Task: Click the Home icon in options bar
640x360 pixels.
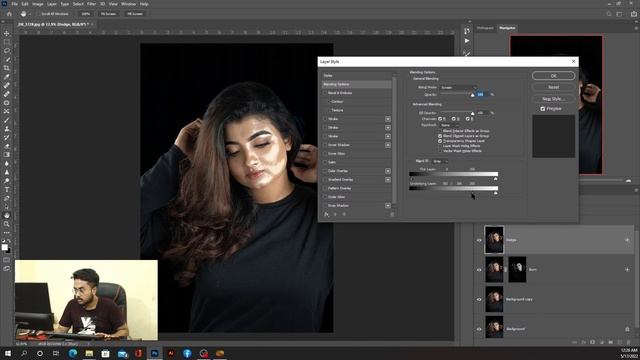Action: point(9,14)
